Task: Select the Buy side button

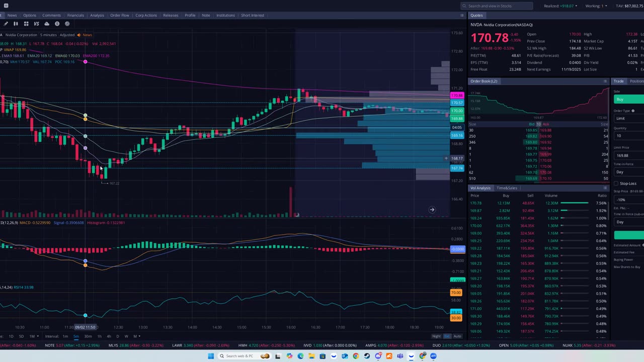Action: (x=629, y=99)
